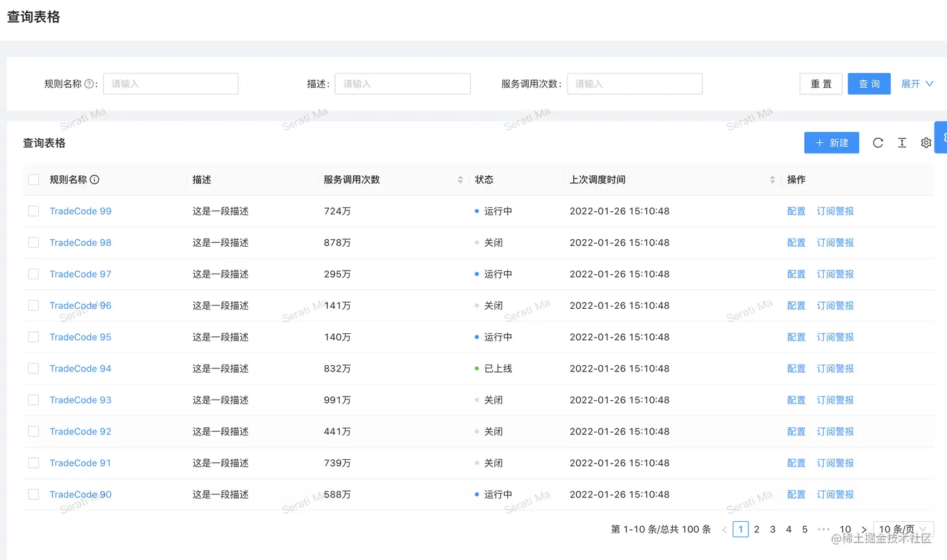Click the 重置 reset button
947x560 pixels.
pyautogui.click(x=821, y=84)
